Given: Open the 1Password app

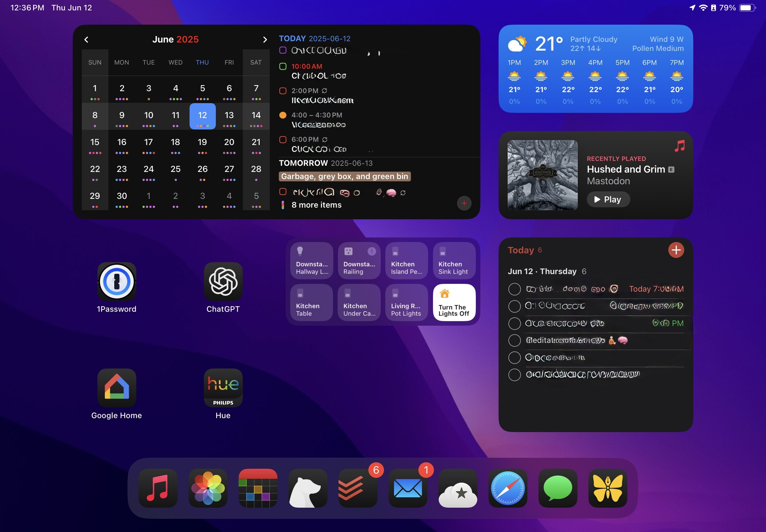Looking at the screenshot, I should [117, 281].
